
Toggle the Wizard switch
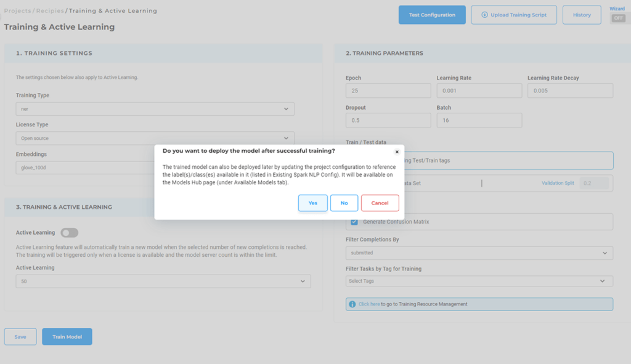pyautogui.click(x=617, y=18)
